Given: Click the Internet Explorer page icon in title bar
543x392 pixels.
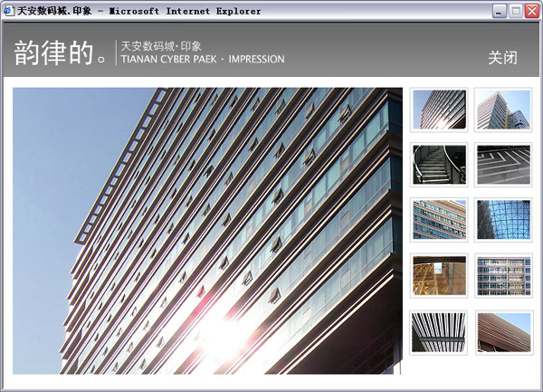Looking at the screenshot, I should click(8, 11).
